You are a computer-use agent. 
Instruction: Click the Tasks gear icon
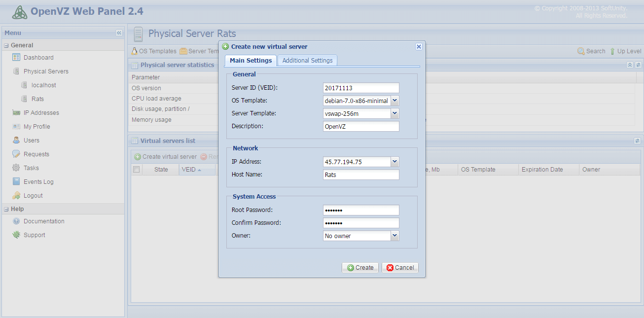point(16,168)
